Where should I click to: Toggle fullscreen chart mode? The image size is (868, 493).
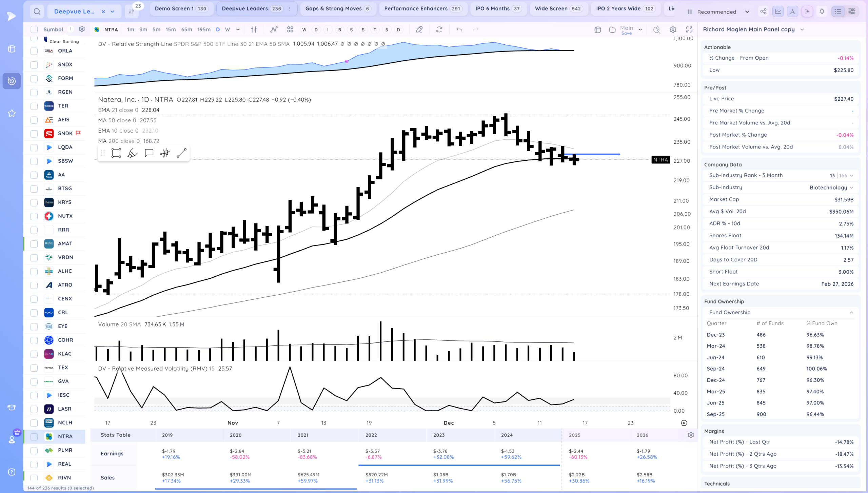point(689,30)
